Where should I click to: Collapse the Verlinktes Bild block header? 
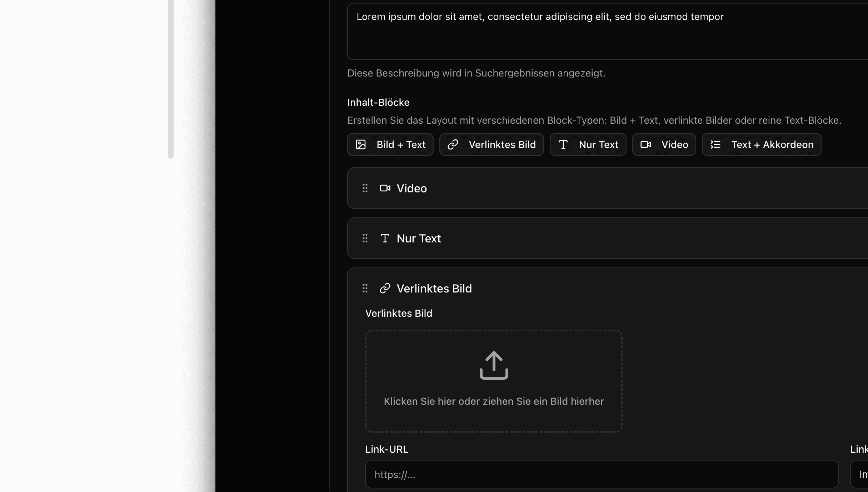click(x=434, y=289)
